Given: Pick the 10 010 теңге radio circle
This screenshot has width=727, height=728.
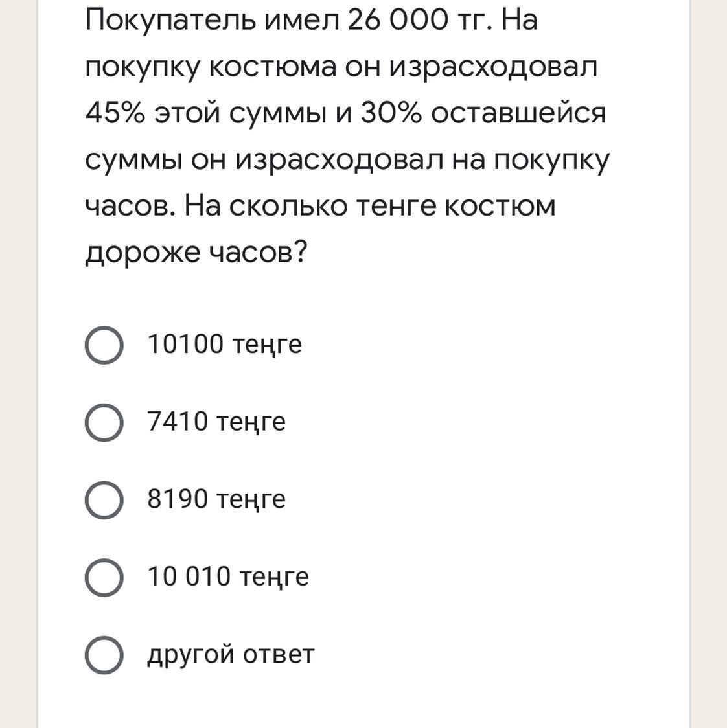Looking at the screenshot, I should [104, 578].
